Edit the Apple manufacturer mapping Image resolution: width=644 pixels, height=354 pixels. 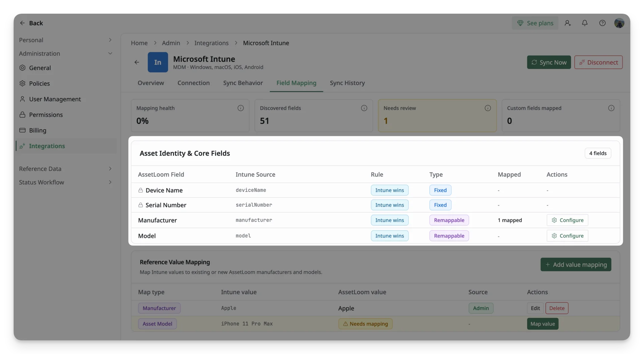coord(535,308)
